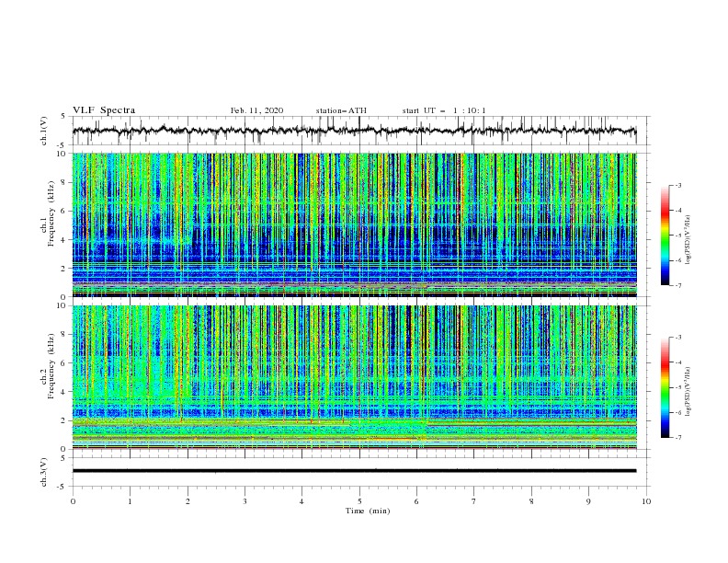Click time axis tick label "2"
The height and width of the screenshot is (563, 728).
188,501
